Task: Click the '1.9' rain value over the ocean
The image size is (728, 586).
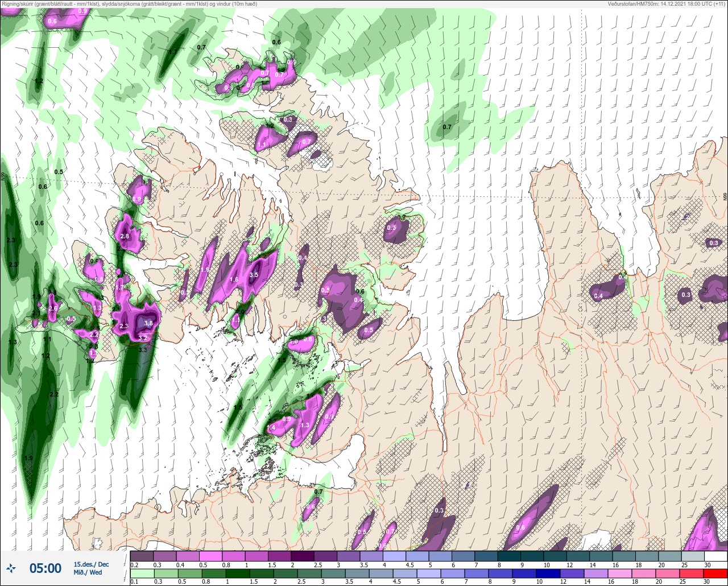Action: click(29, 458)
